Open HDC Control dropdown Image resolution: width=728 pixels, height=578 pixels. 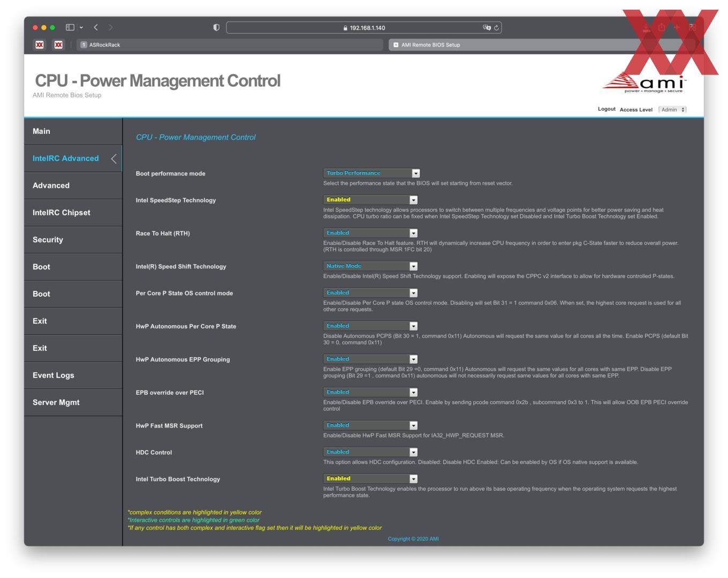(370, 453)
